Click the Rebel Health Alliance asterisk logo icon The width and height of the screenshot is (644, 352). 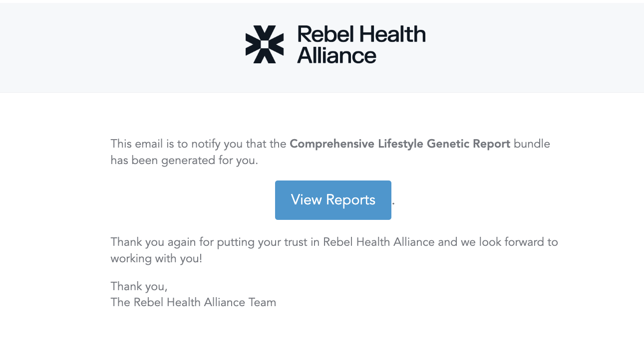264,44
